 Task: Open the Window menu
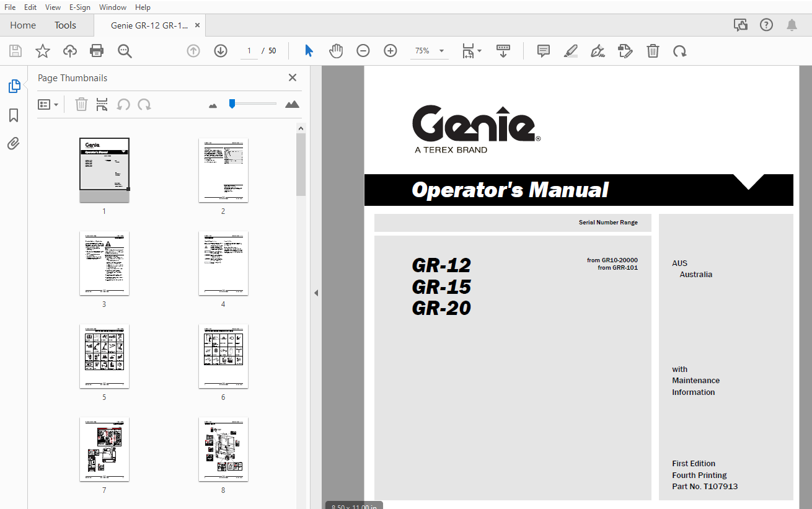pyautogui.click(x=113, y=7)
